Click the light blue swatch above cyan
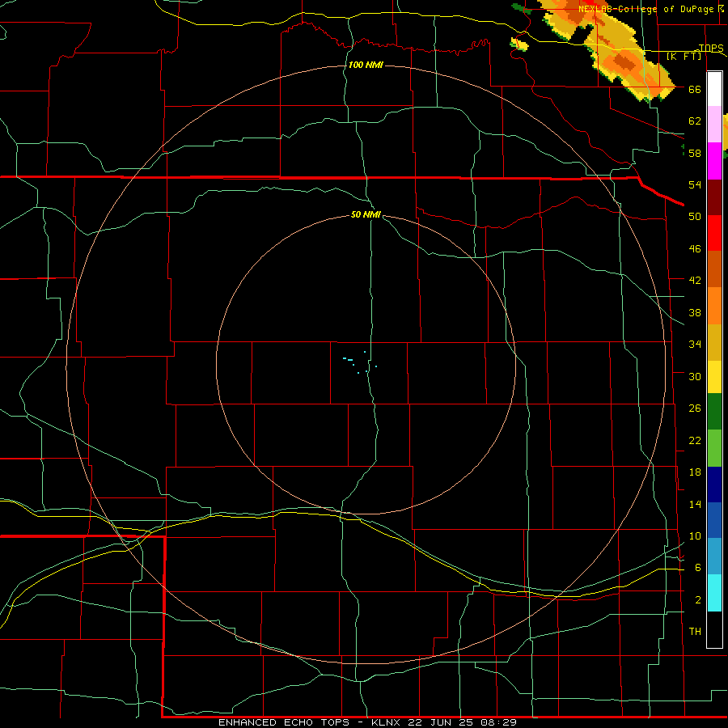This screenshot has width=728, height=728. (714, 557)
